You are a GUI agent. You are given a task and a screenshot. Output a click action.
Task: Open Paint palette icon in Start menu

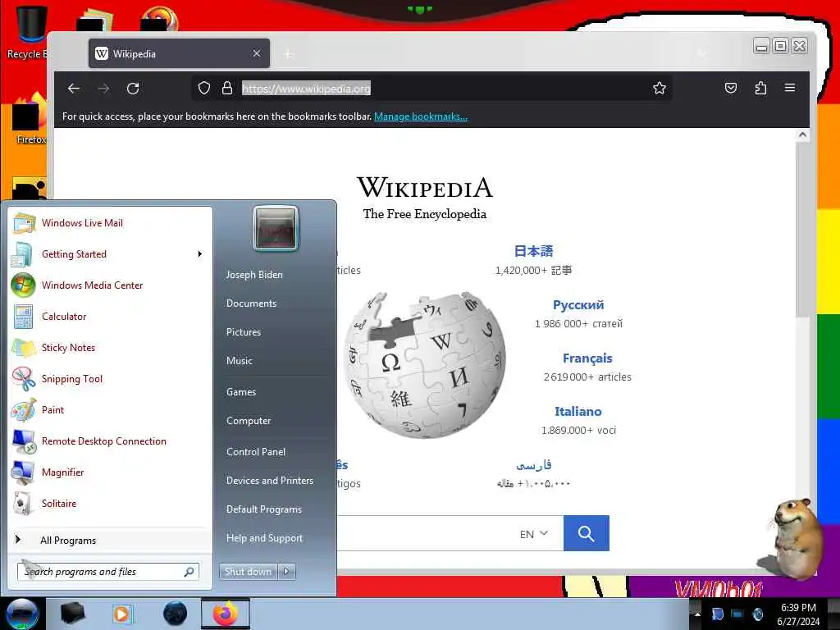(24, 410)
